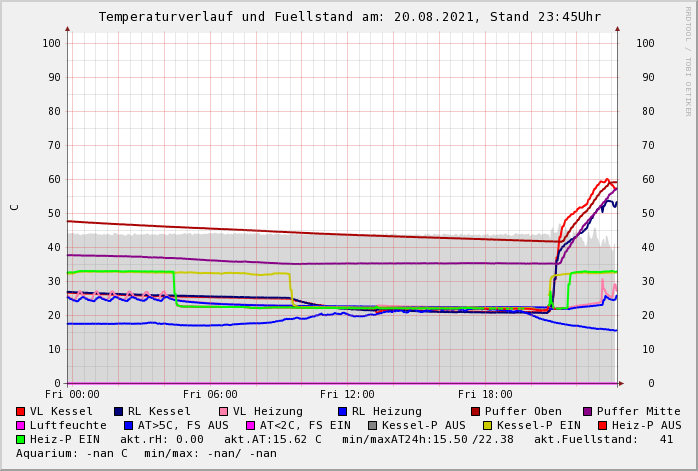Click the Fri 18:00 x-axis label
Viewport: 698px width, 471px height.
click(485, 394)
